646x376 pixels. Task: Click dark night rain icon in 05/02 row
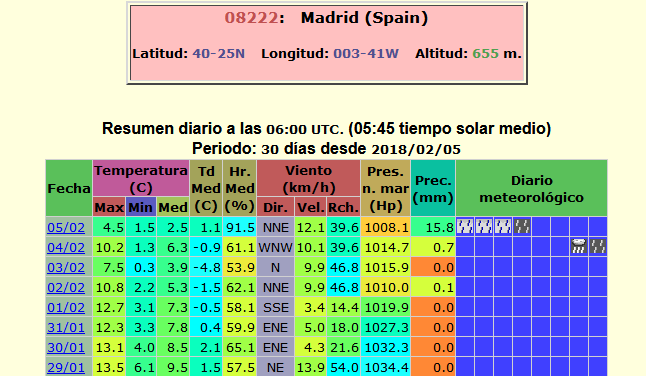click(522, 227)
